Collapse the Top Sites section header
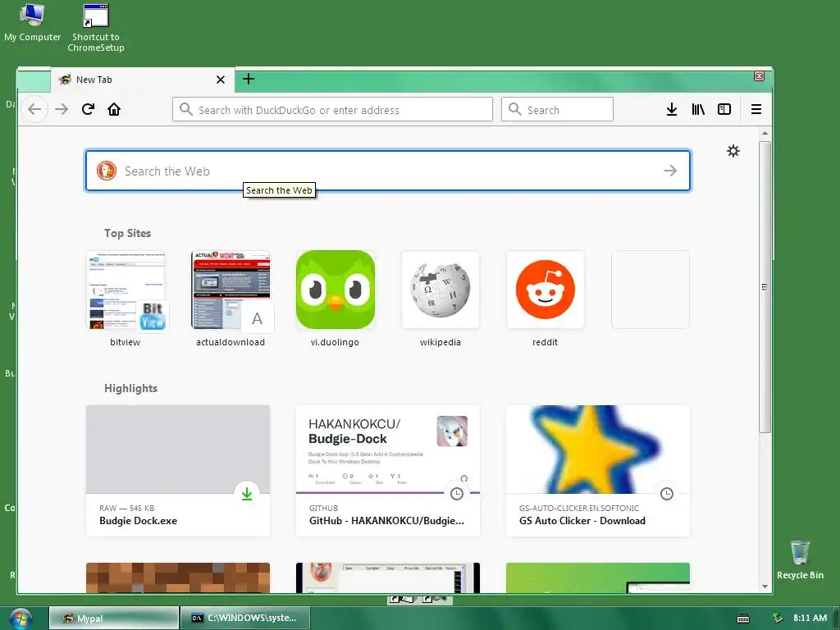This screenshot has width=840, height=630. [x=127, y=233]
